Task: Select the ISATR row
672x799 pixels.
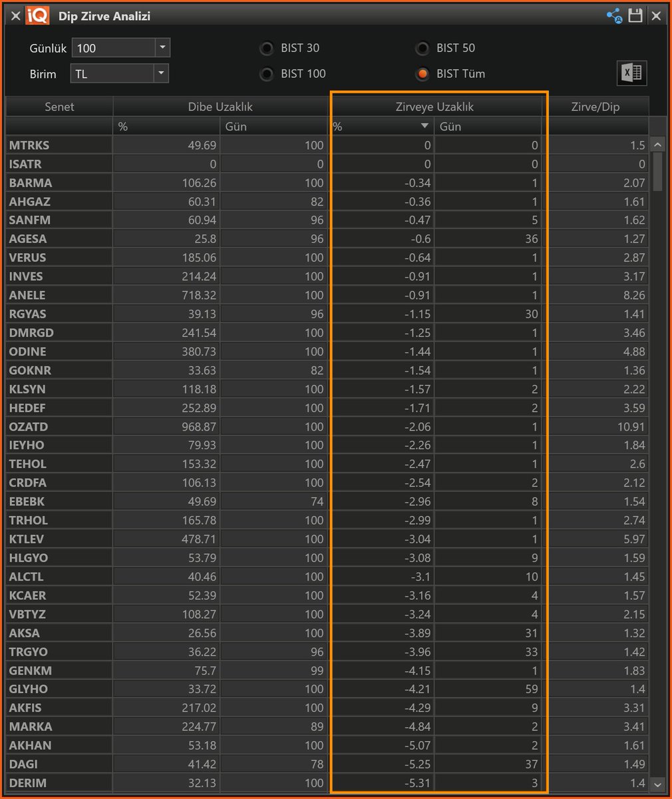Action: click(x=327, y=164)
